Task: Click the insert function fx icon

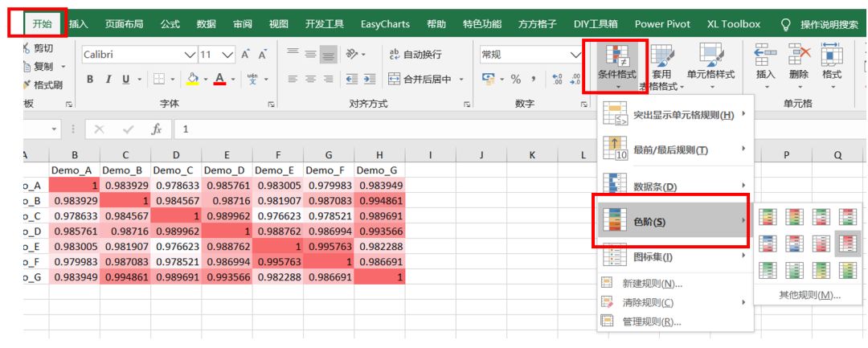Action: point(157,129)
